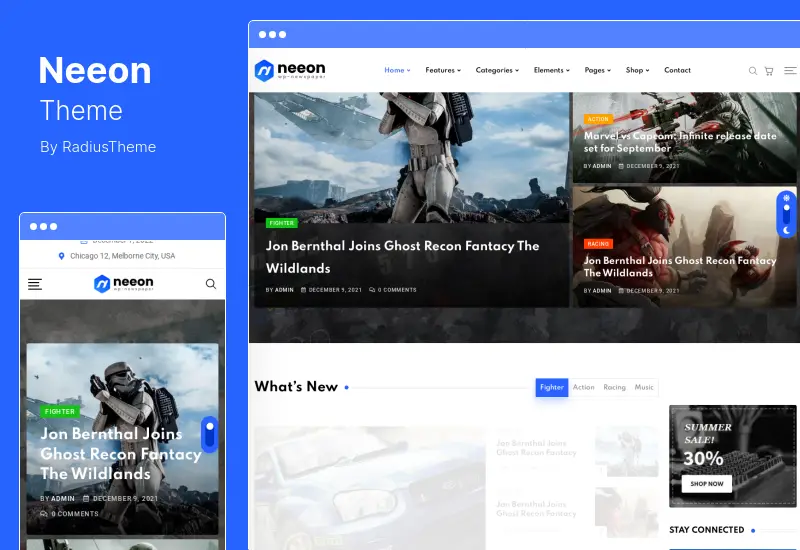Image resolution: width=800 pixels, height=550 pixels.
Task: Select the moon icon for dark mode
Action: click(787, 231)
